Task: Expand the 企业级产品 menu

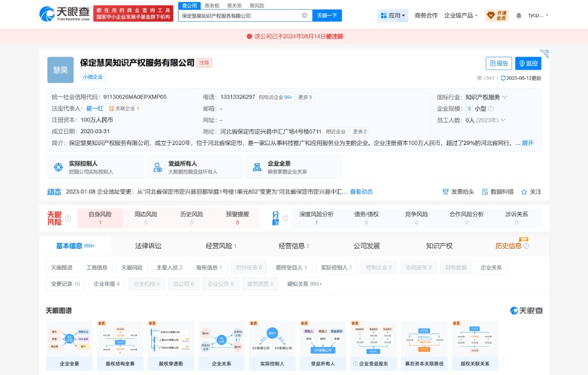Action: (461, 15)
